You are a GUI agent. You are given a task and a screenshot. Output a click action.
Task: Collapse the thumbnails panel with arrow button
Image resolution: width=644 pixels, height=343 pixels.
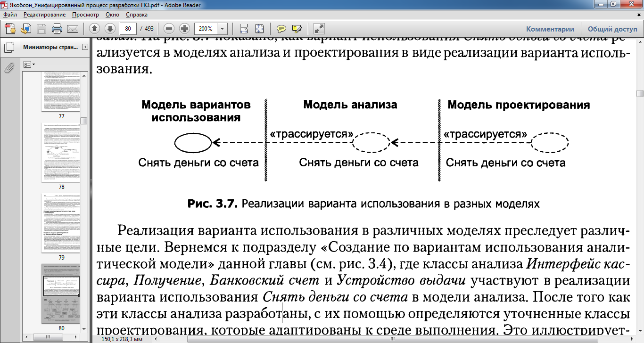[x=85, y=47]
